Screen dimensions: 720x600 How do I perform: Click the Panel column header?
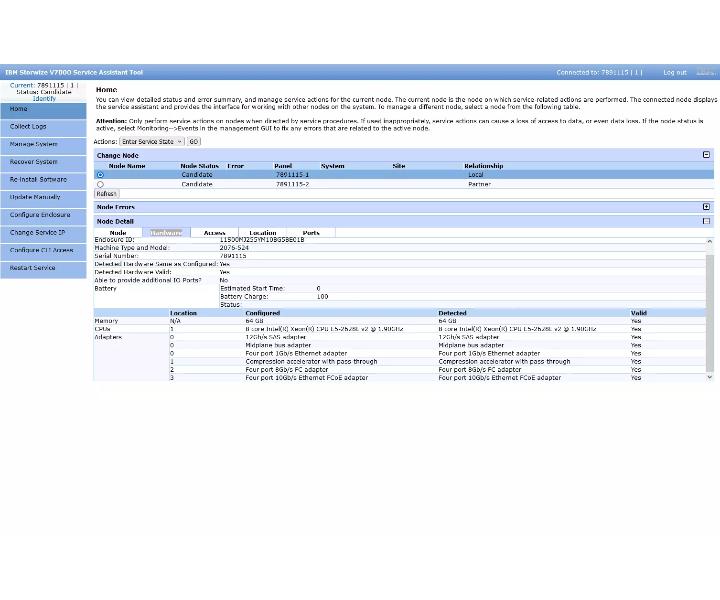(x=283, y=166)
